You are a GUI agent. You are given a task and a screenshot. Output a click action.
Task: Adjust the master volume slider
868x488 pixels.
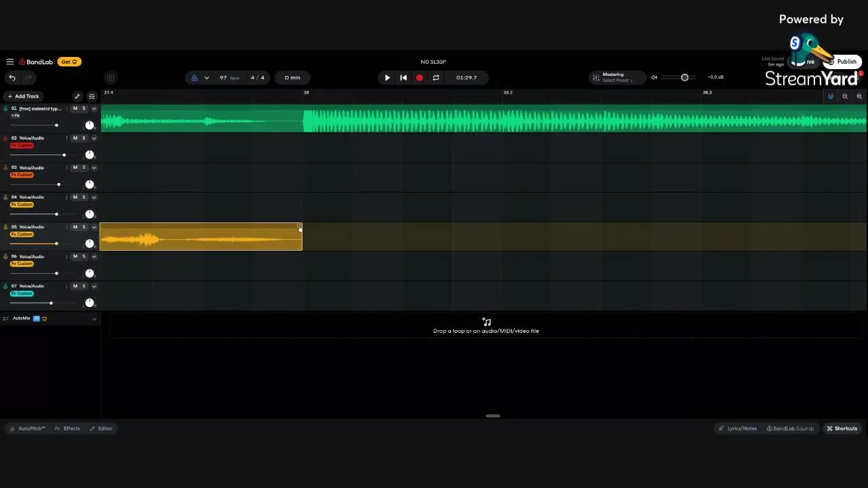point(679,78)
